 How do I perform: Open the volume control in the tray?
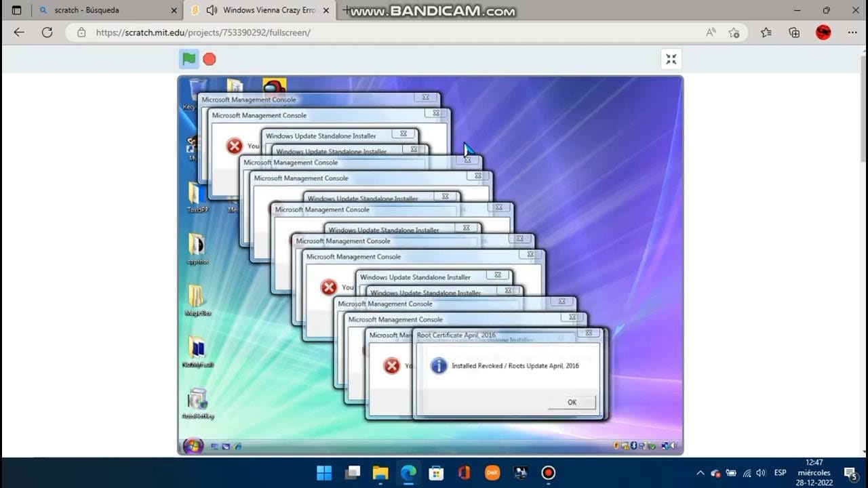[761, 472]
